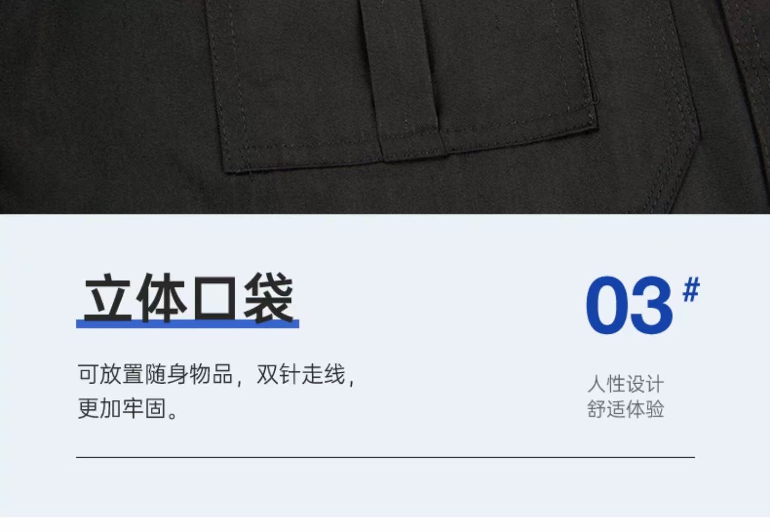Viewport: 770px width, 532px height.
Task: Click the digit 0 in the blue number
Action: 607,305
